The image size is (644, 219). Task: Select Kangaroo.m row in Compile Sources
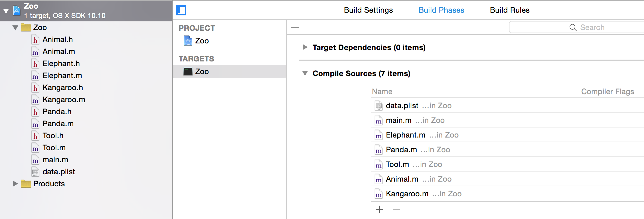point(507,194)
